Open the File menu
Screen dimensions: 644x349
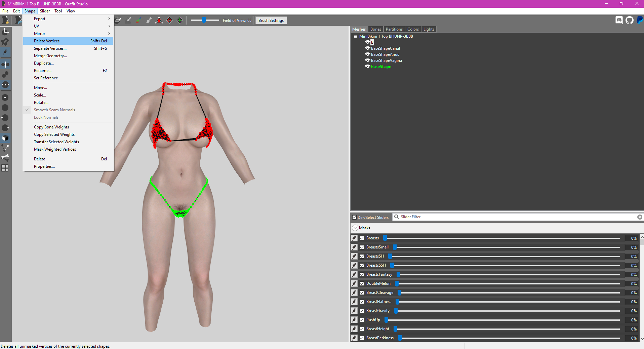(5, 11)
